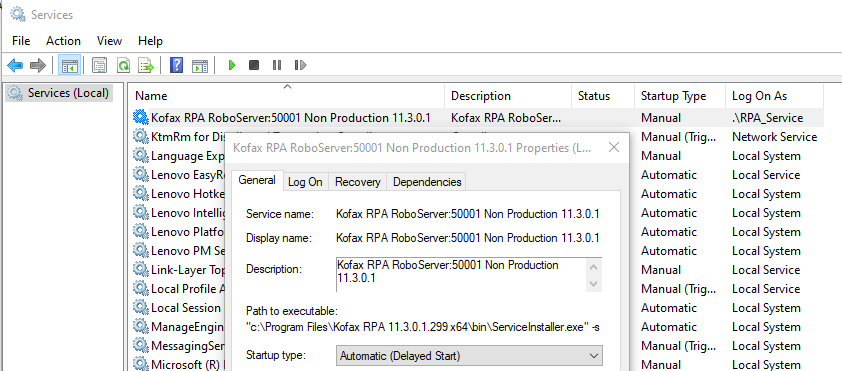Sort by the Description column header
Screen dimensions: 842x371
point(507,96)
